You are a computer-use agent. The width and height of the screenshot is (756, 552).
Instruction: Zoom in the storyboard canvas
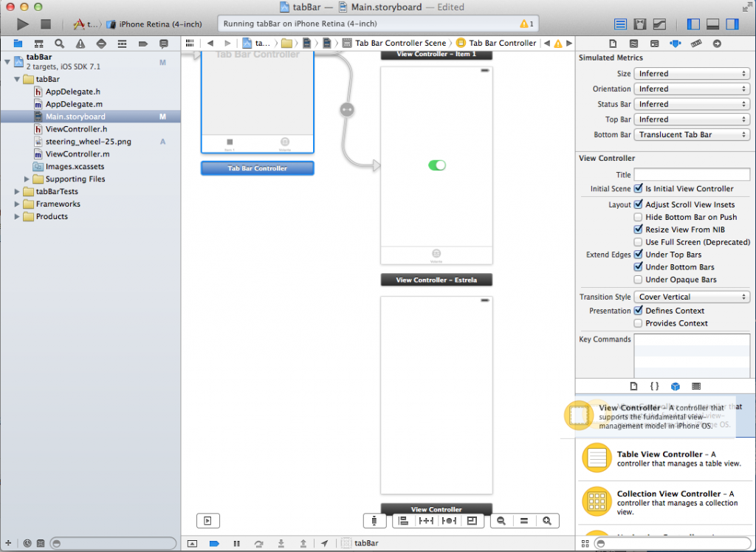[547, 521]
